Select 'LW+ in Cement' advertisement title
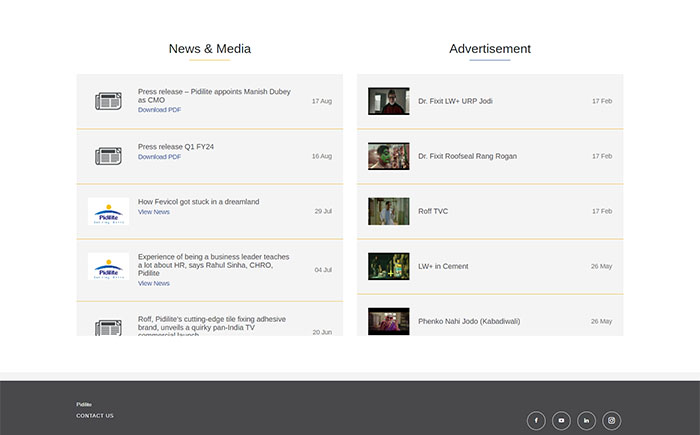 tap(443, 266)
